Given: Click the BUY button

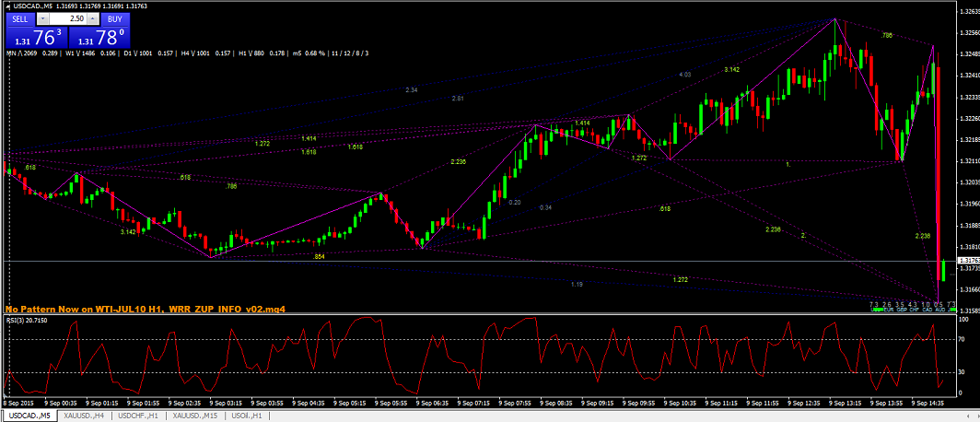Looking at the screenshot, I should click(113, 18).
